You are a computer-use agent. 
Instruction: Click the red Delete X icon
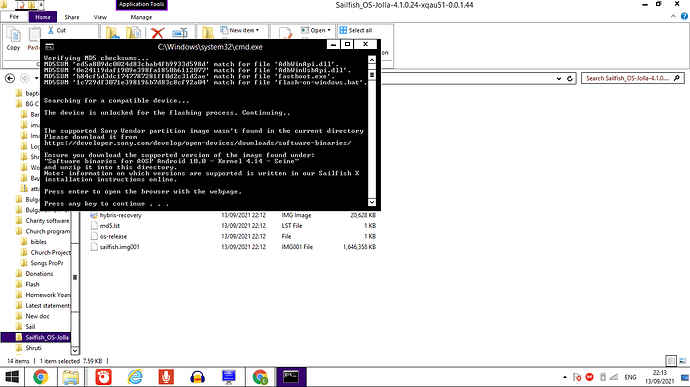[158, 33]
